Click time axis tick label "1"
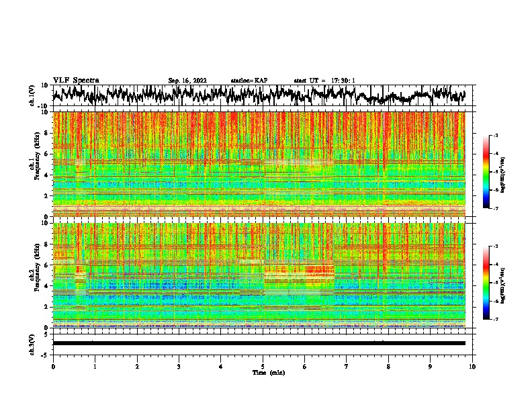The image size is (532, 411). pyautogui.click(x=95, y=367)
